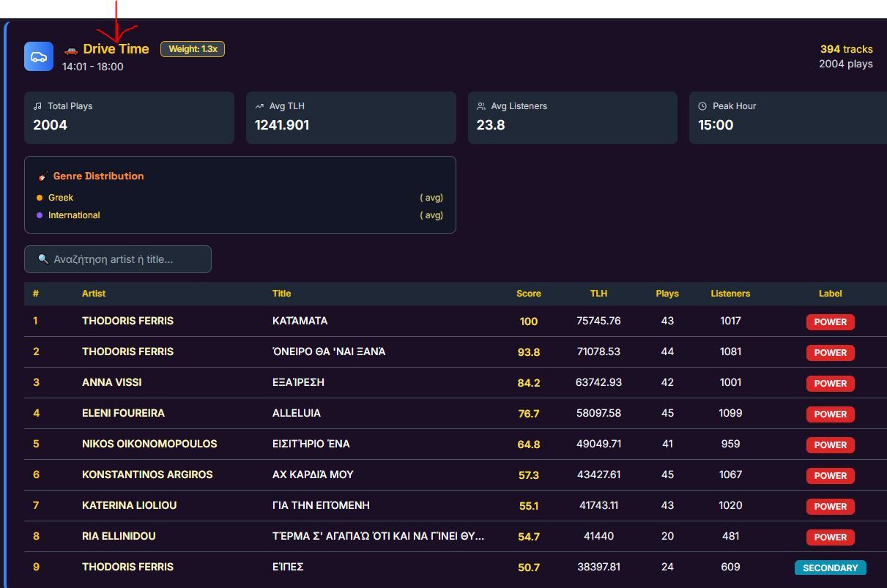
Task: Click POWER label on ANNA VISSI row
Action: 830,383
